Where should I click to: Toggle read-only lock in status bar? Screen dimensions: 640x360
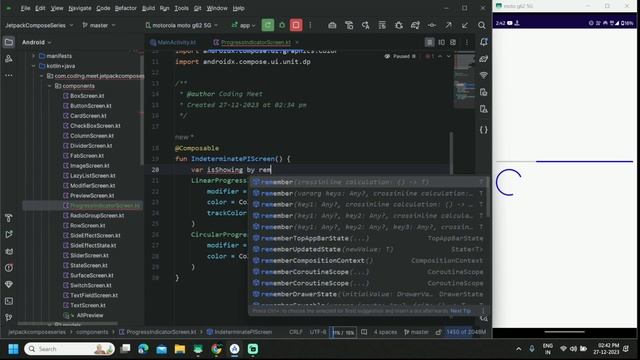[438, 332]
